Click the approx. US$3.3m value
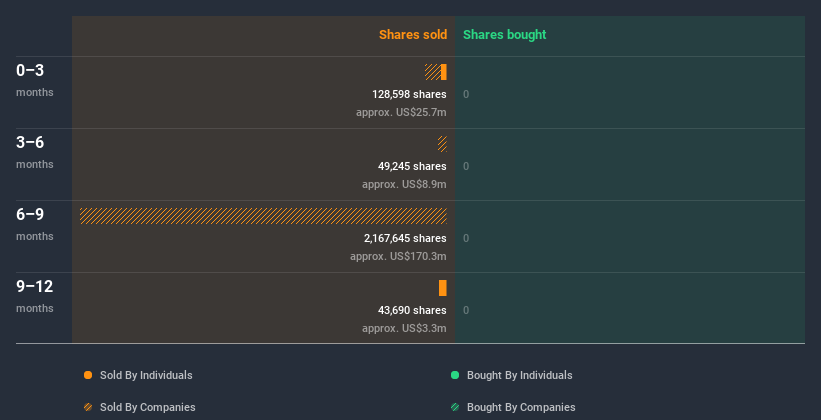Image resolution: width=821 pixels, height=420 pixels. 404,328
